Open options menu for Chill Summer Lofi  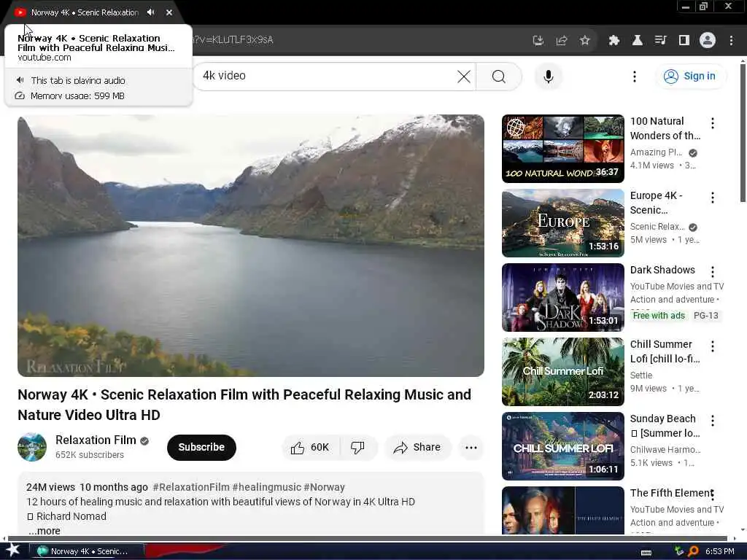click(x=712, y=346)
